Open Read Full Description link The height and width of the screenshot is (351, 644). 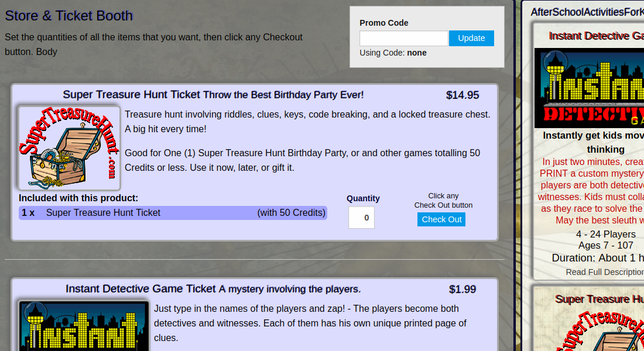tap(604, 272)
